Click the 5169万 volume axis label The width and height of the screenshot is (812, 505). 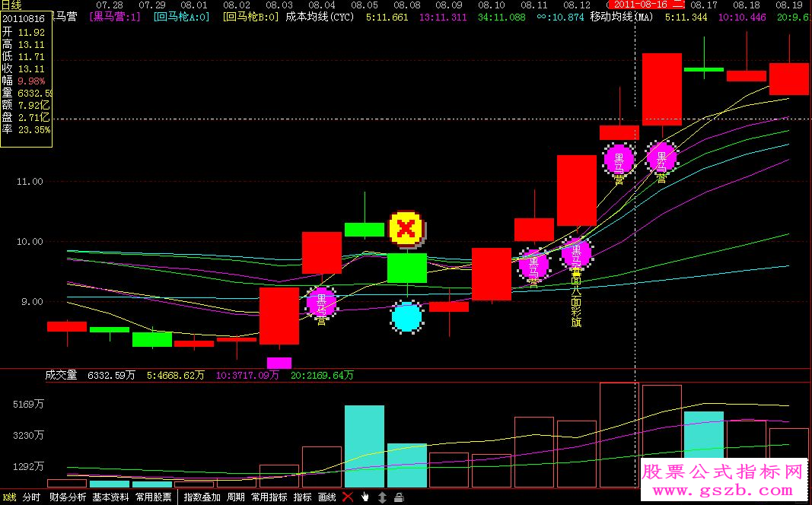(30, 404)
